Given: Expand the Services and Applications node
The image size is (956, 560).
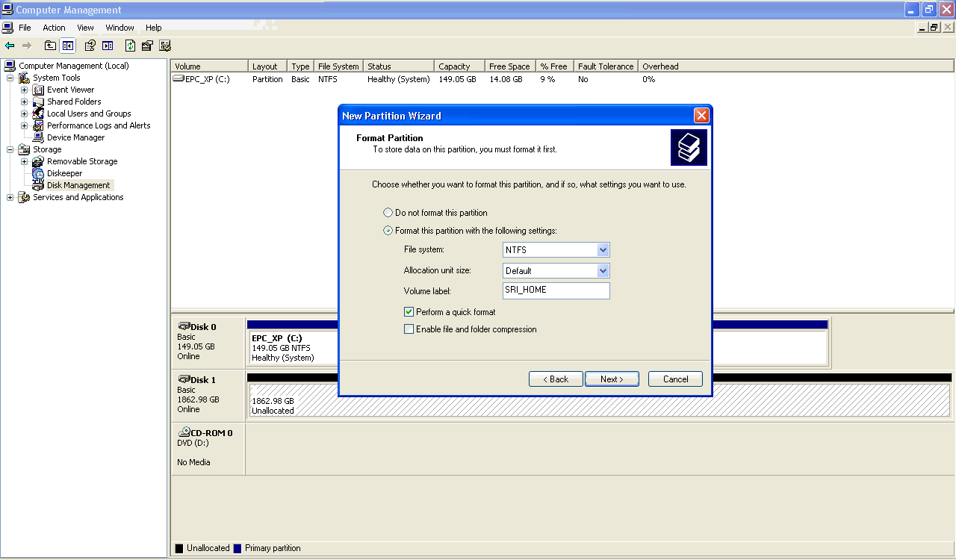Looking at the screenshot, I should 10,197.
